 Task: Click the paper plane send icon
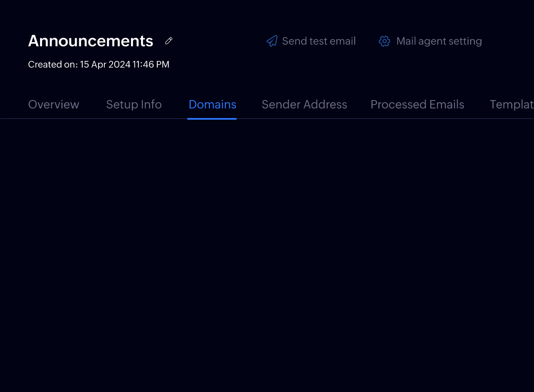[x=272, y=41]
